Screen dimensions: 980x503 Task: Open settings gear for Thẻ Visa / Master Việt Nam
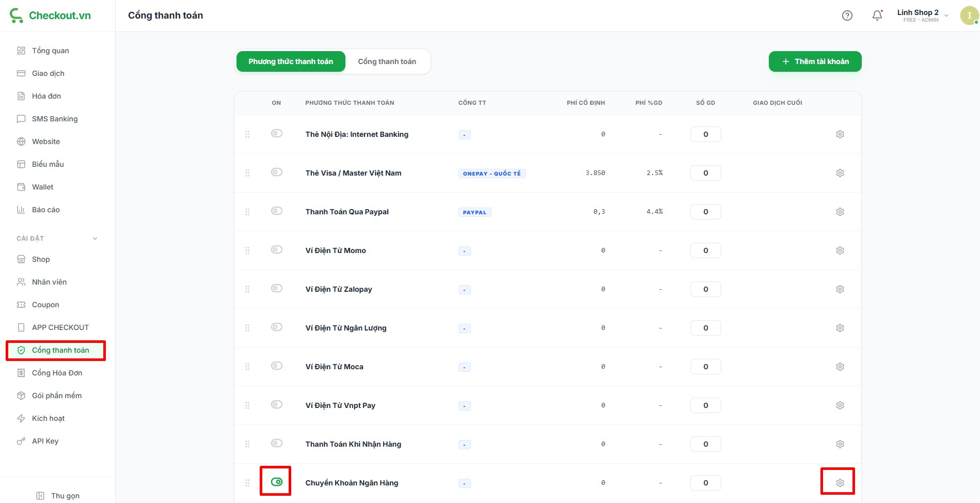[x=840, y=173]
